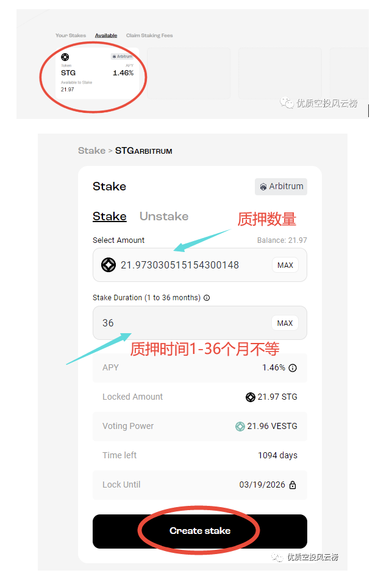
Task: Switch to the Unstake tab
Action: pos(164,217)
